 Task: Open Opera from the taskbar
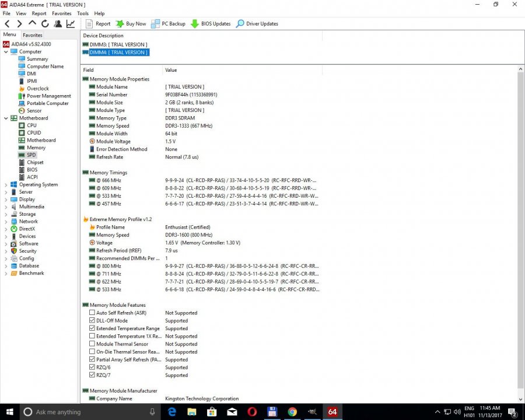coord(252,412)
